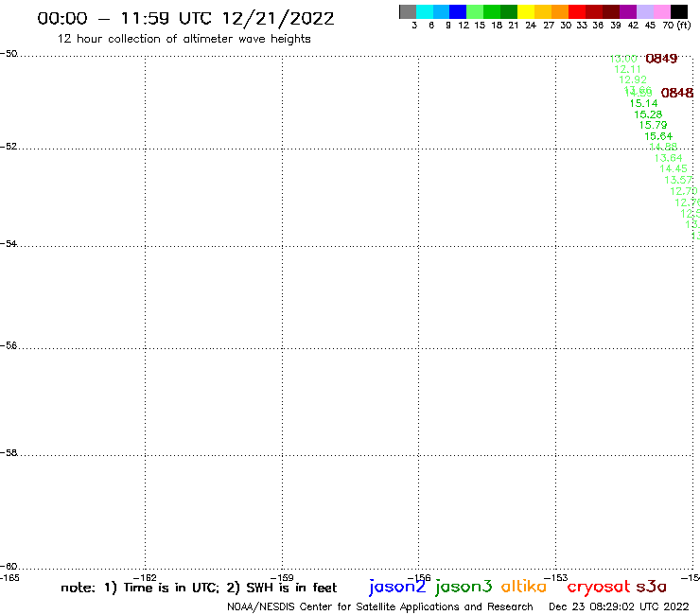Viewport: 700px width, 615px height.
Task: Click the wave height value '13.57'
Action: click(678, 180)
